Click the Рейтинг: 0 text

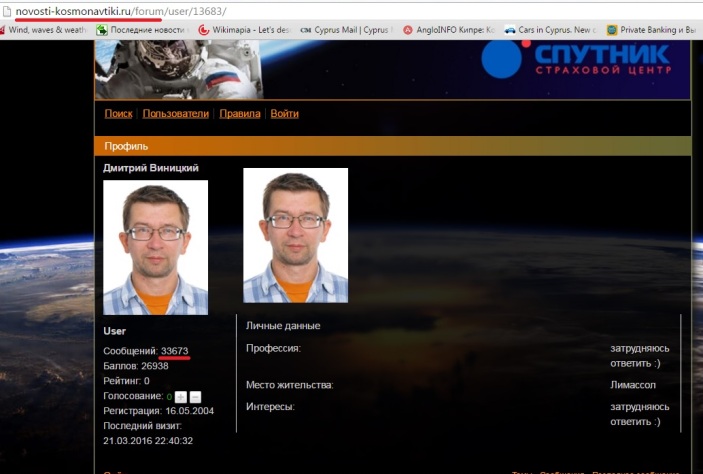126,381
